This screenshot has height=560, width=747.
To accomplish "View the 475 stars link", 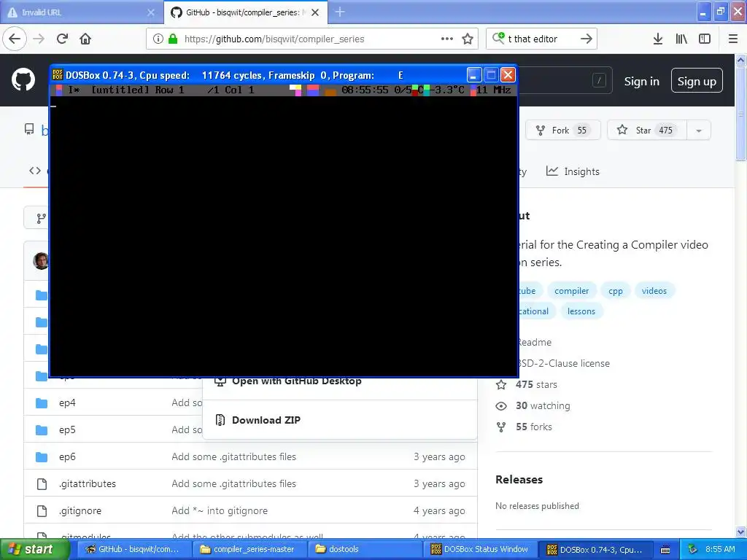I will pyautogui.click(x=536, y=385).
